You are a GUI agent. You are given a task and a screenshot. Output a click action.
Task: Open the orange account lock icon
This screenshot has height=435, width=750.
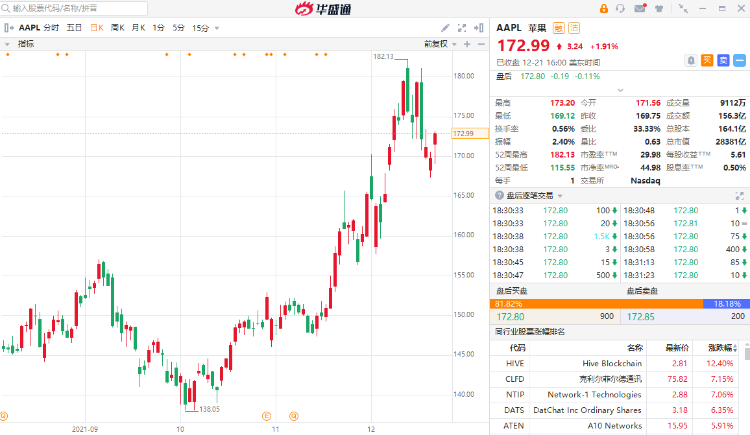(604, 9)
